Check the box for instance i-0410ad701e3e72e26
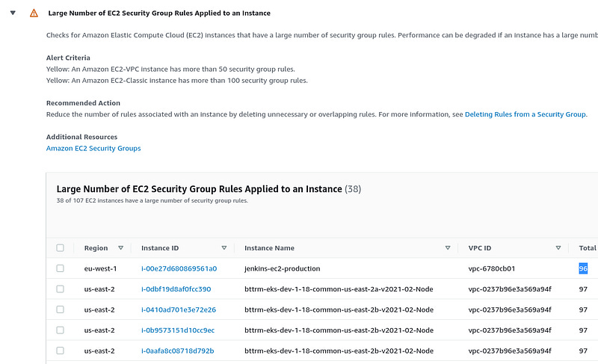 [61, 309]
